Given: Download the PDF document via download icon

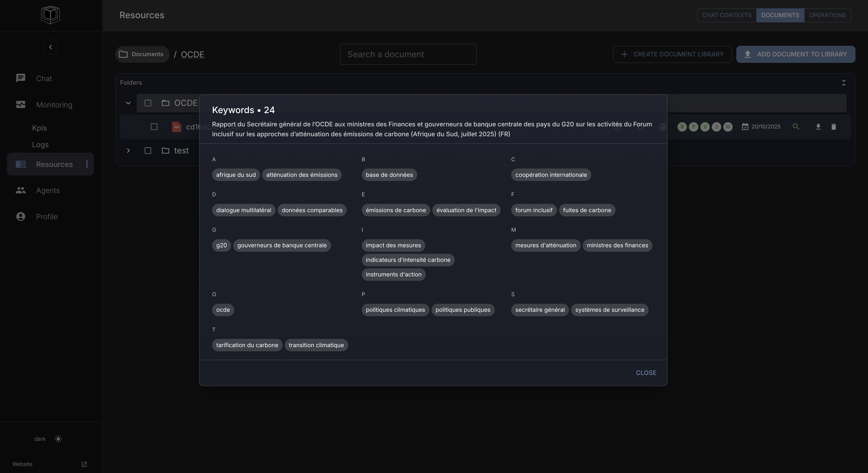Looking at the screenshot, I should point(818,127).
